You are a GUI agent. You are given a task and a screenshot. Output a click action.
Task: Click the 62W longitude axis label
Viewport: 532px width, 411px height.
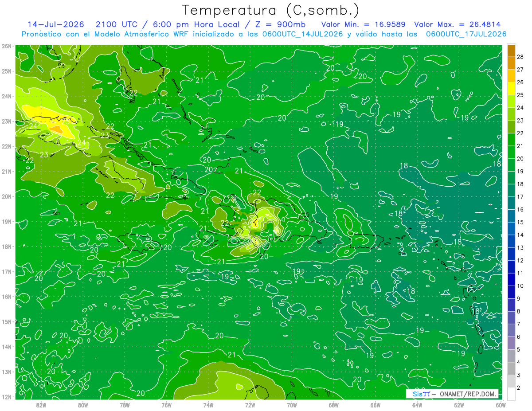click(459, 405)
